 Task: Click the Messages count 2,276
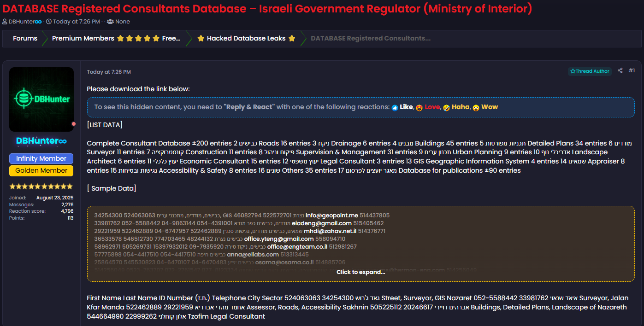67,204
